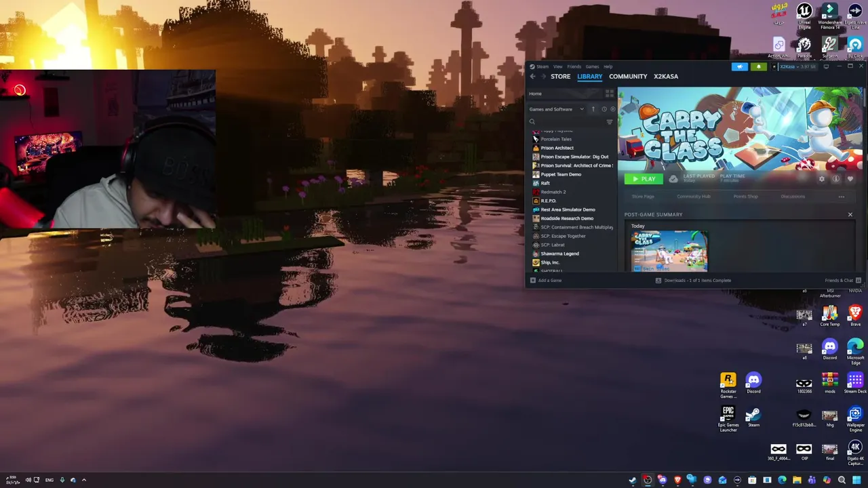Open Discord desktop icon beside Rockstar Games

[x=753, y=384]
